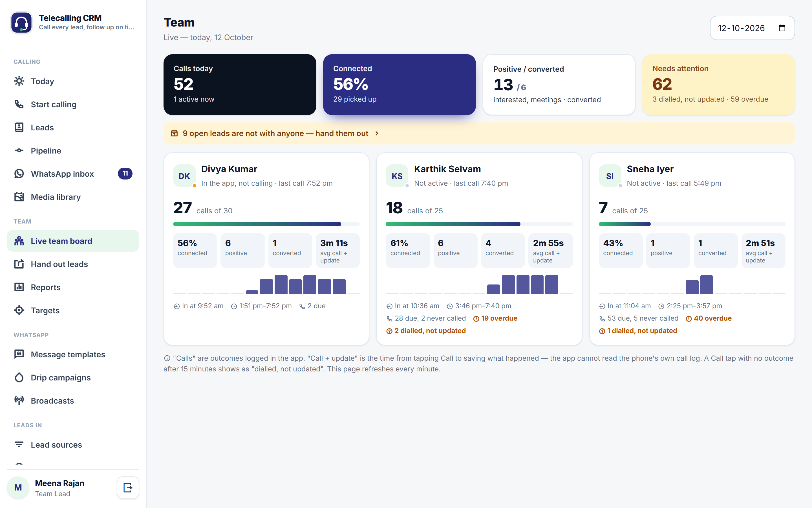This screenshot has height=508, width=812.
Task: Expand the banner's chevron arrow
Action: tap(377, 133)
